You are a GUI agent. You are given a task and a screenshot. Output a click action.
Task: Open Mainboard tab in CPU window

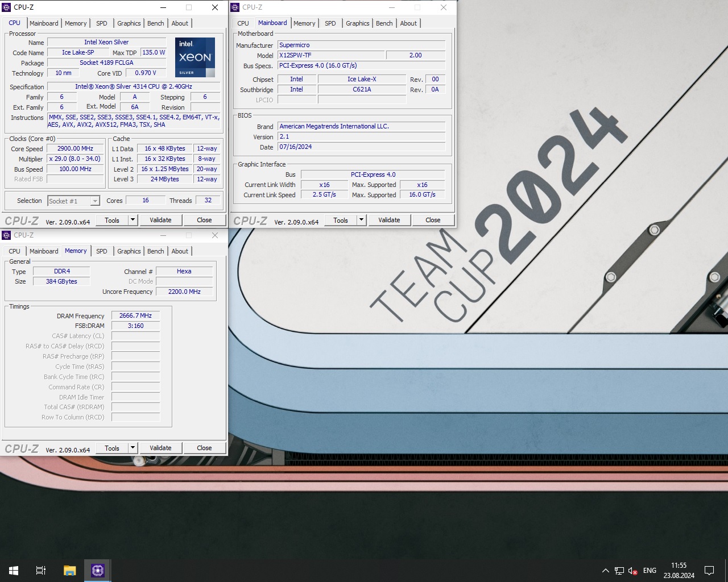coord(44,23)
